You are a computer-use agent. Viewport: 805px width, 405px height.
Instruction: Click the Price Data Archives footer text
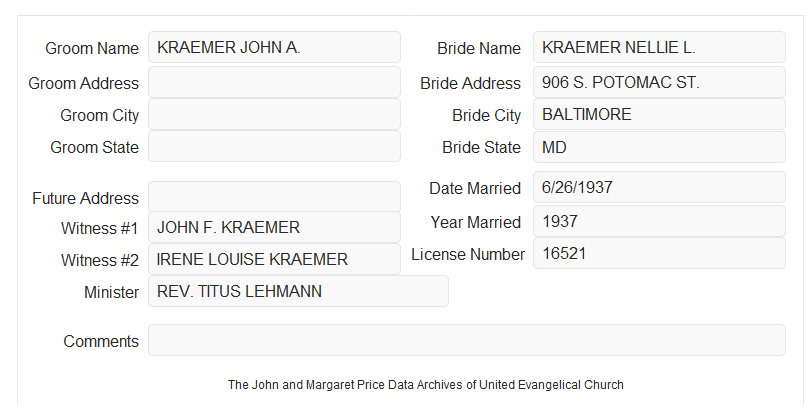[x=426, y=385]
